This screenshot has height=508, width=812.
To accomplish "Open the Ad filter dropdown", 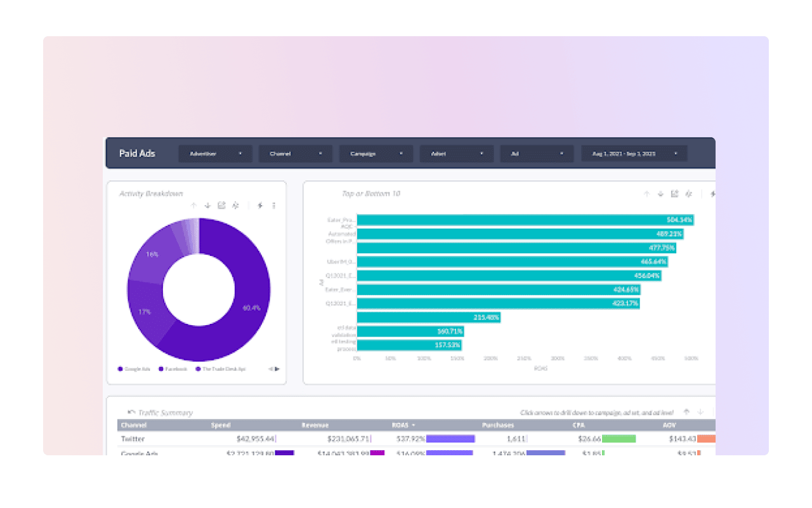I will tap(537, 153).
